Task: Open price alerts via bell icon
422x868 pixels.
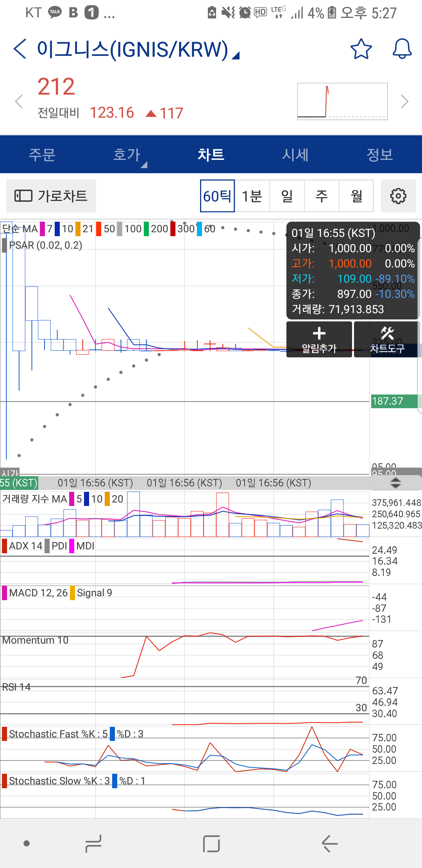Action: tap(402, 49)
